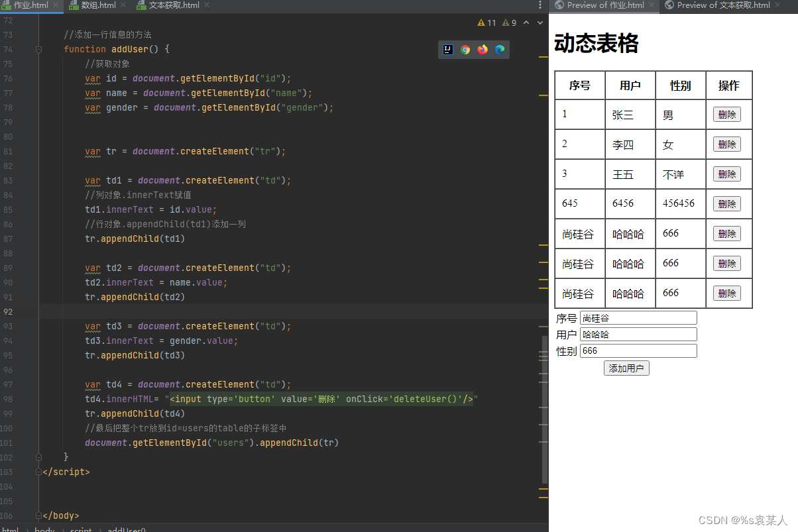Viewport: 798px width, 532px height.
Task: Collapse the script tag fold at line 103
Action: pos(38,472)
